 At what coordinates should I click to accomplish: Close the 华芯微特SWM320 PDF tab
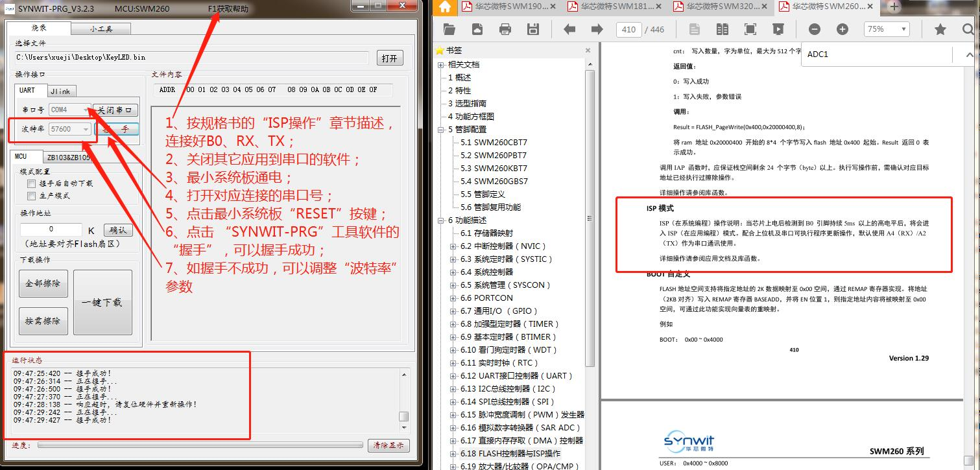(x=765, y=7)
